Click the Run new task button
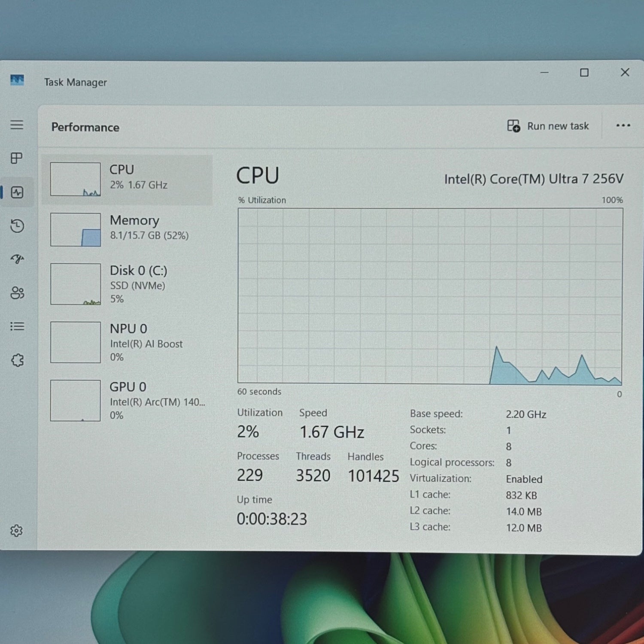Screen dimensions: 644x644 pos(548,126)
